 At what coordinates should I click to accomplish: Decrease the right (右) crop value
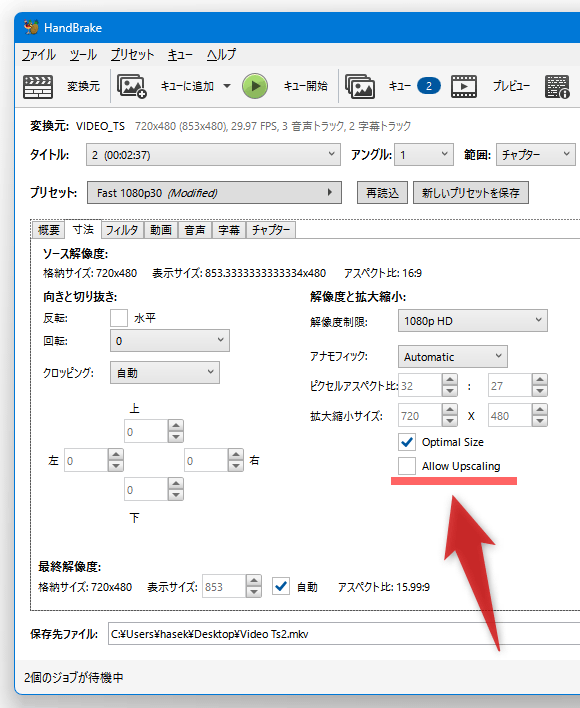pyautogui.click(x=236, y=466)
